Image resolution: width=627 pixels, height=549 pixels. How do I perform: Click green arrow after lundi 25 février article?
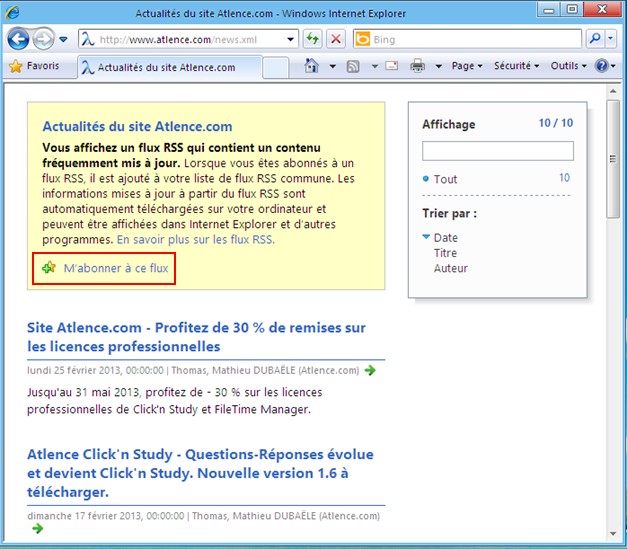370,370
